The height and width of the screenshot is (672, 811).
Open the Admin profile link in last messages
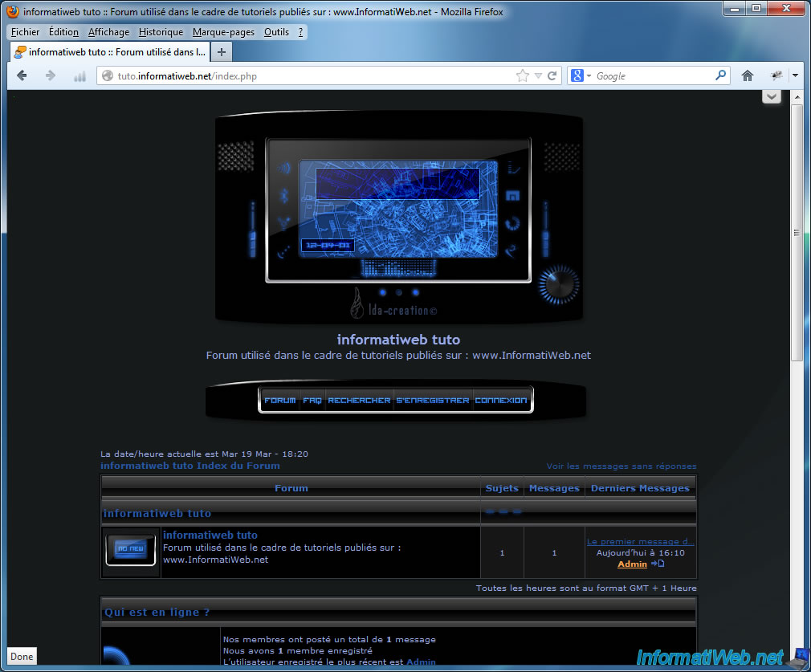point(632,564)
